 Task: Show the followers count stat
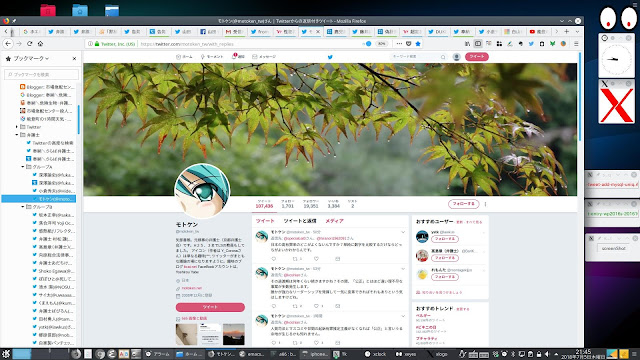[311, 204]
